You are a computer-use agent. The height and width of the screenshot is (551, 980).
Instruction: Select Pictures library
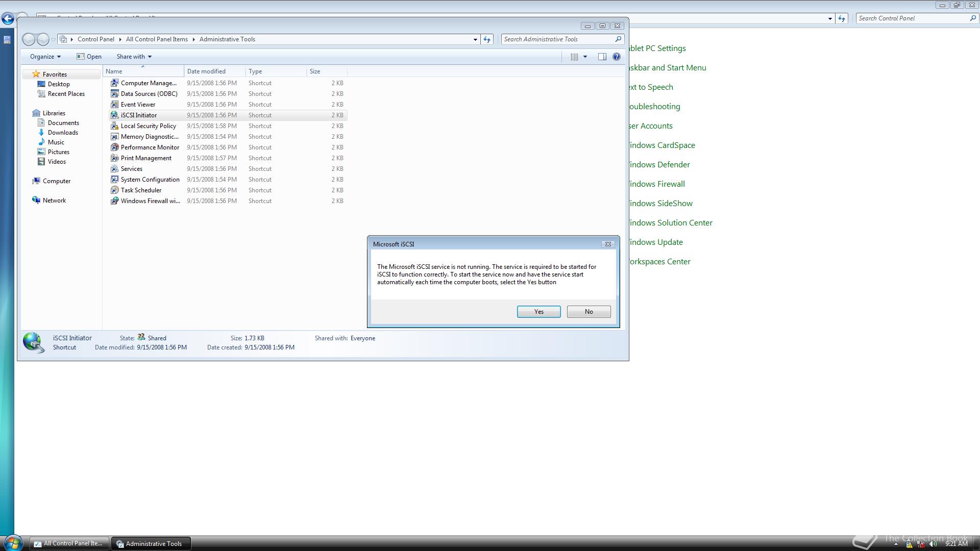59,152
